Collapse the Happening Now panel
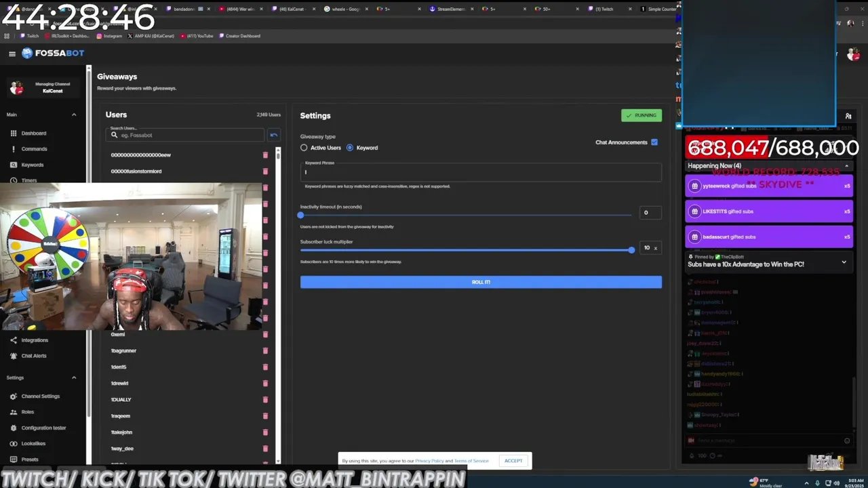Image resolution: width=868 pixels, height=488 pixels. coord(846,166)
